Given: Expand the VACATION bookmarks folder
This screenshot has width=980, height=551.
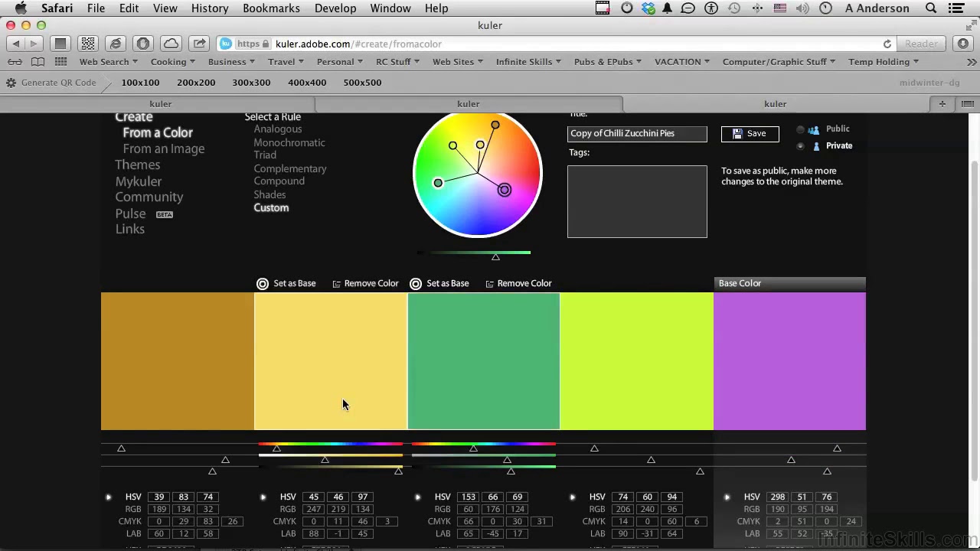Looking at the screenshot, I should tap(682, 62).
